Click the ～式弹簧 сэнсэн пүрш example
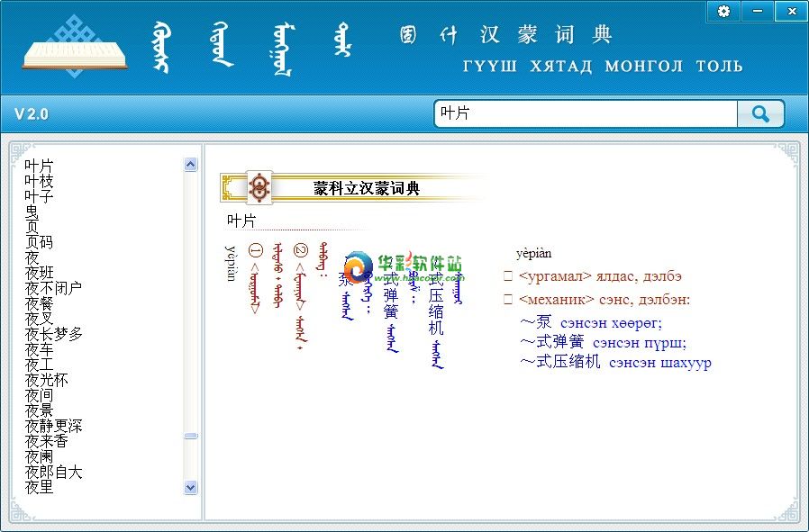Viewport: 809px width, 532px height. click(x=604, y=342)
